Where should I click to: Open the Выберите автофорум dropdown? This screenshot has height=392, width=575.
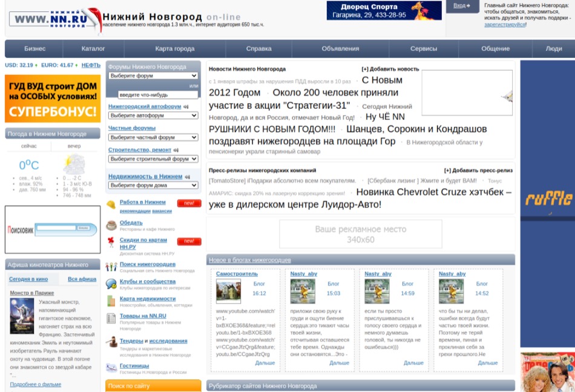153,116
